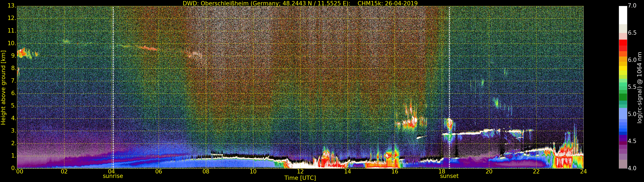Click the time tick label '24'

(x=583, y=172)
